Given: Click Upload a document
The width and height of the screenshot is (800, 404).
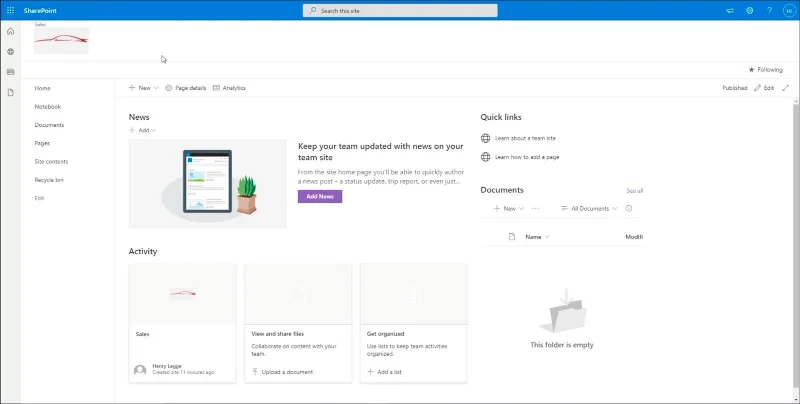Looking at the screenshot, I should click(x=282, y=372).
